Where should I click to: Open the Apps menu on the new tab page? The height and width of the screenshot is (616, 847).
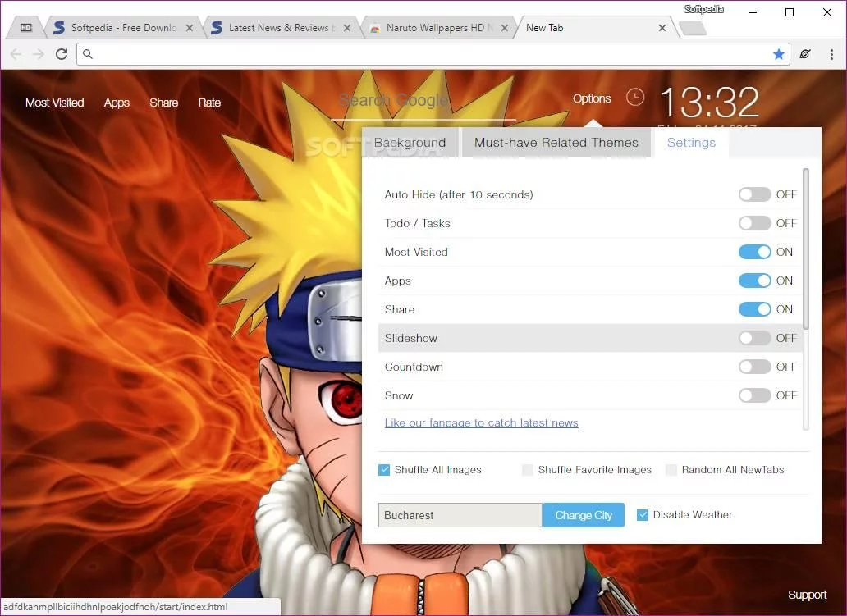tap(117, 103)
